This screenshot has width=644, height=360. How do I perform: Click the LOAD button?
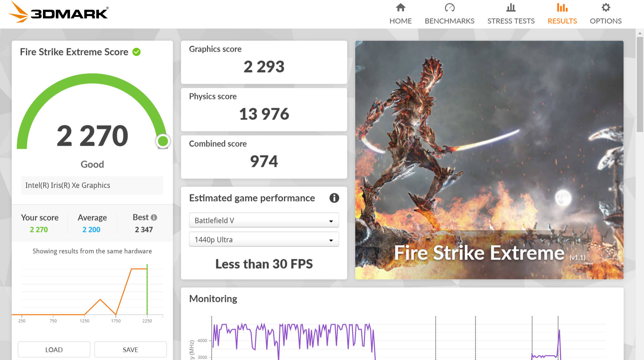[54, 350]
